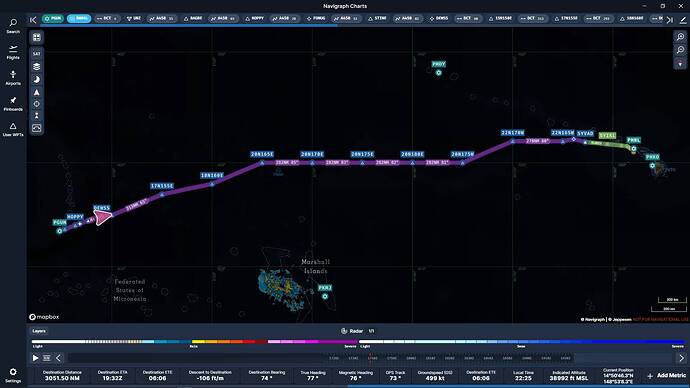Viewport: 690px width, 388px height.
Task: Open Settings gear in the sidebar
Action: coord(13,375)
